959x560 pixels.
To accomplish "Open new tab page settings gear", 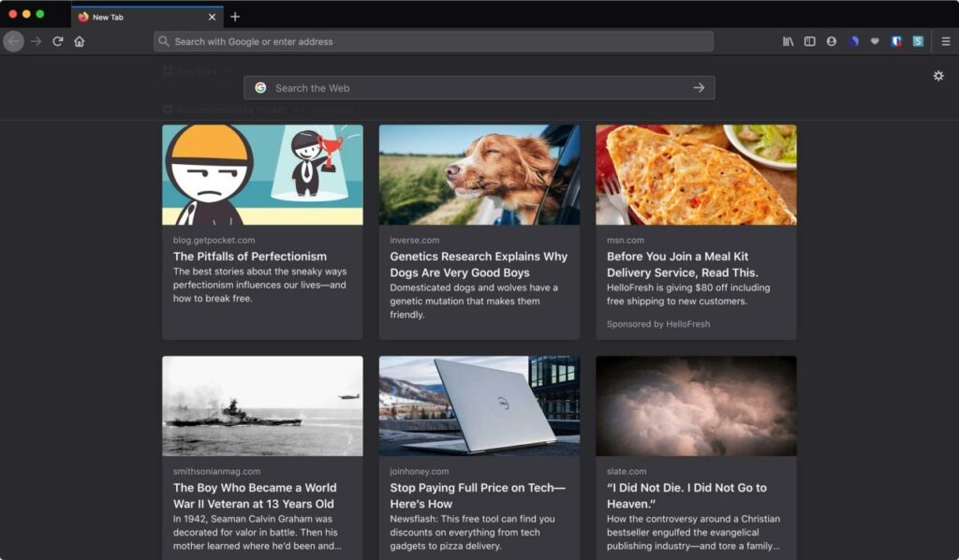I will point(938,76).
